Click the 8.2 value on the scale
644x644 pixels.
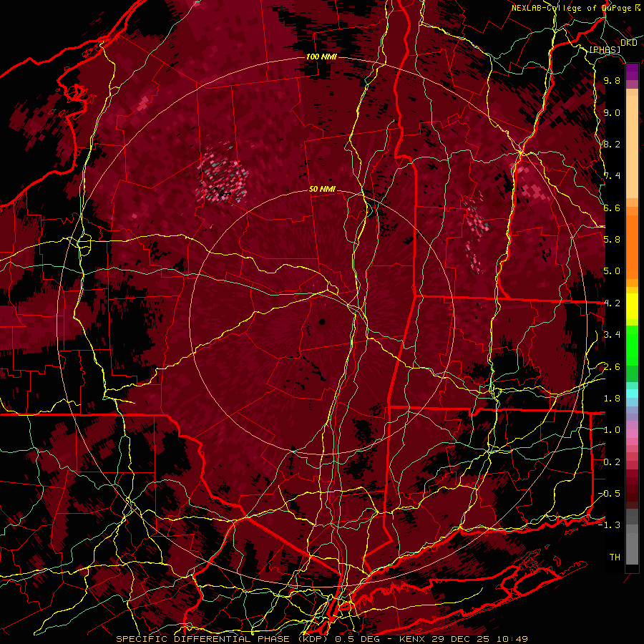(612, 144)
